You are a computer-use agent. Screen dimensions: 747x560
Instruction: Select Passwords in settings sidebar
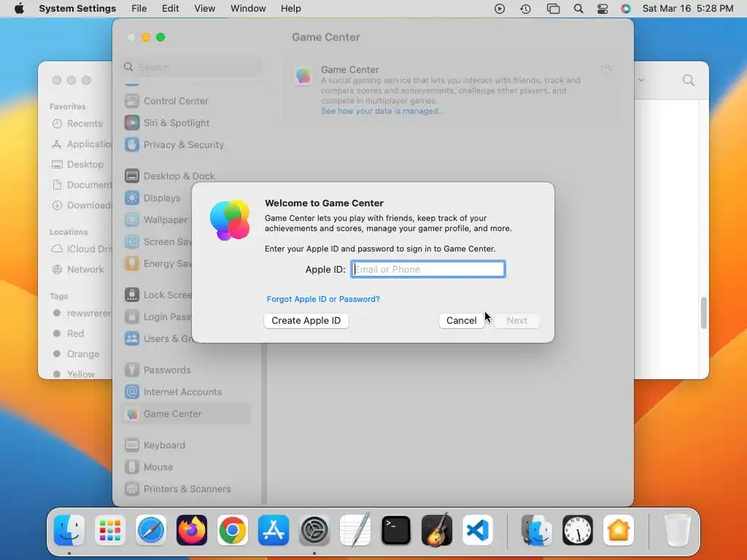(x=186, y=370)
